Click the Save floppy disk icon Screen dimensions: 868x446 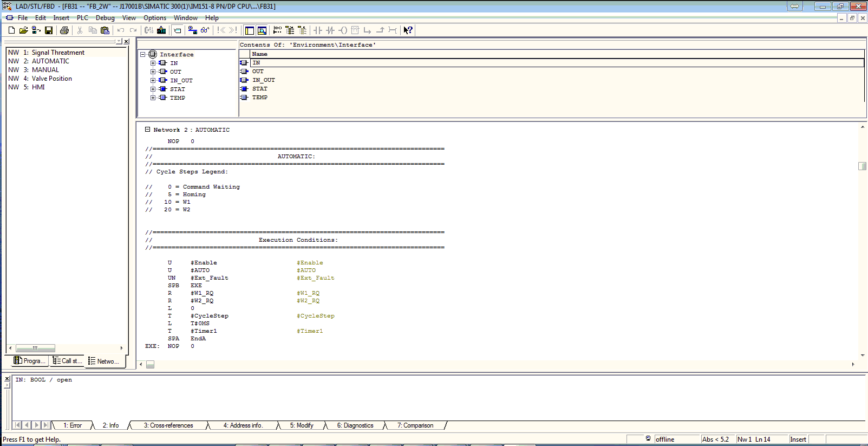click(49, 30)
